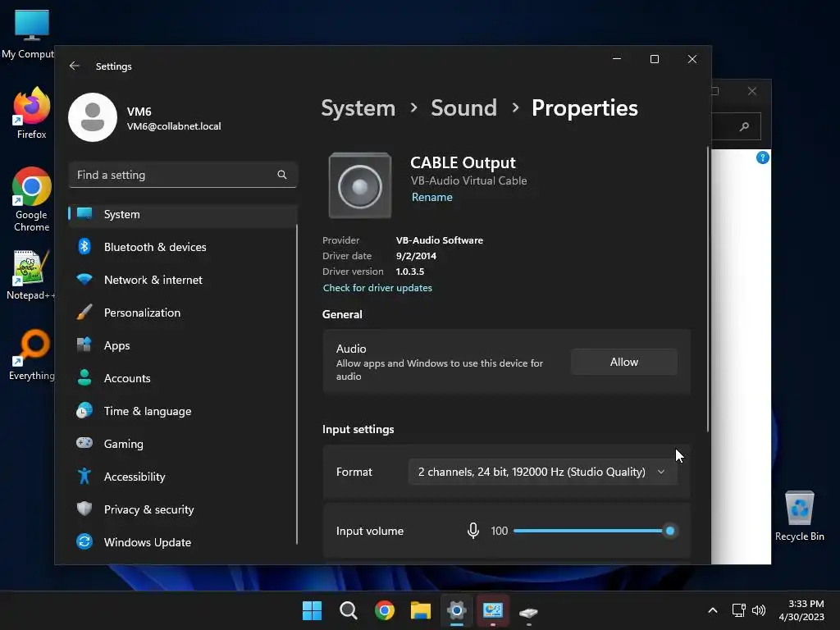Click the taskbar volume speaker icon
The height and width of the screenshot is (630, 840).
pyautogui.click(x=759, y=610)
